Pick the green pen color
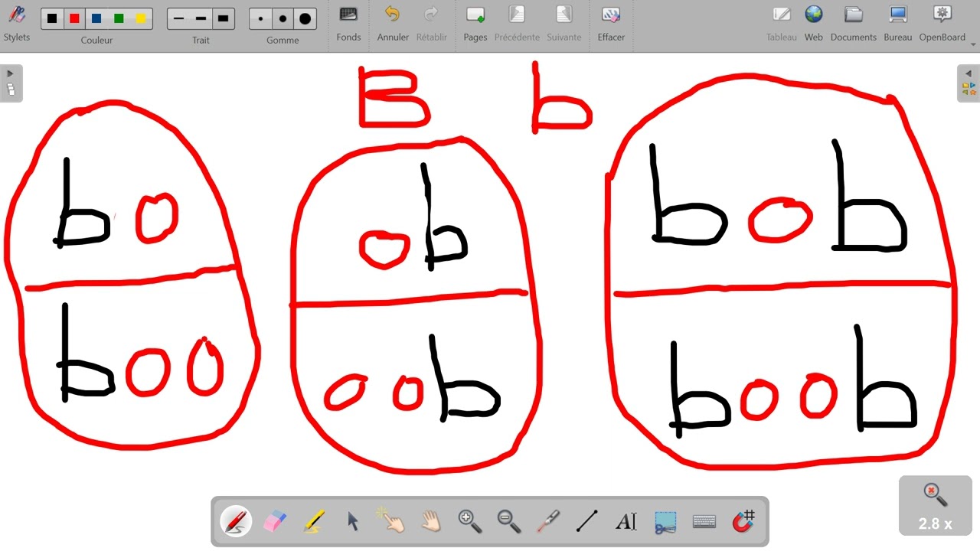Image resolution: width=980 pixels, height=551 pixels. (x=119, y=18)
